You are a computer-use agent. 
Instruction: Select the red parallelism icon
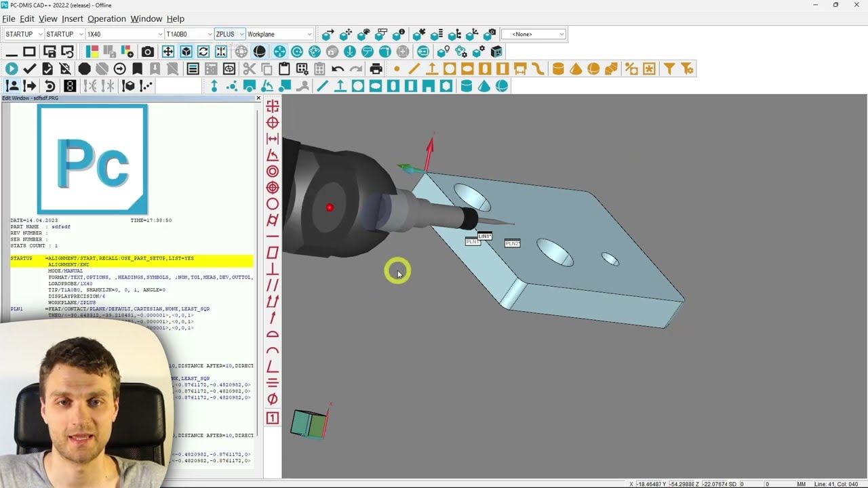coord(273,285)
